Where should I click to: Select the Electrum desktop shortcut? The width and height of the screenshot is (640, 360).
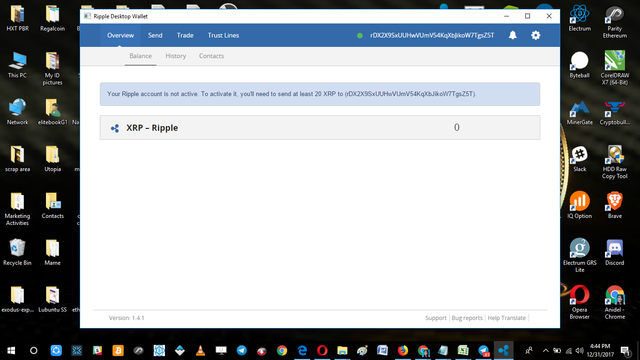click(x=580, y=18)
